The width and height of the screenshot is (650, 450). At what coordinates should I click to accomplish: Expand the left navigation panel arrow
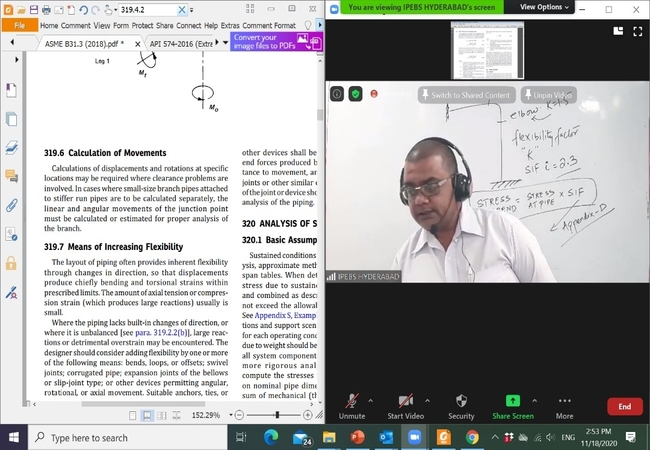[x=17, y=60]
